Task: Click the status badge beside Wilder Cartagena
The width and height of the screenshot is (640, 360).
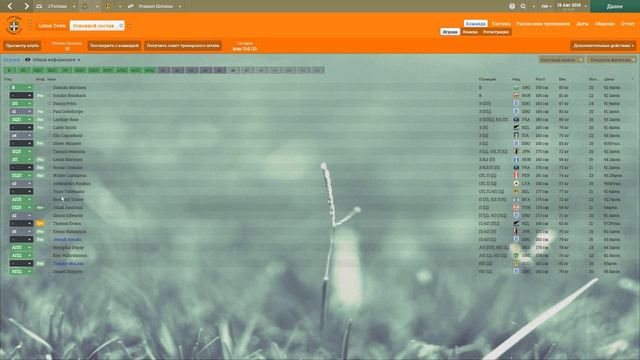Action: point(40,176)
